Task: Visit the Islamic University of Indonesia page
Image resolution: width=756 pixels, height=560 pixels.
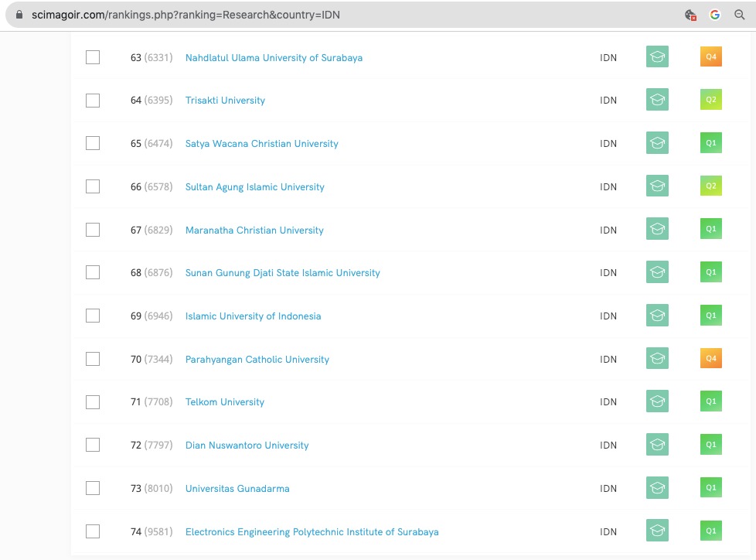Action: pos(253,316)
